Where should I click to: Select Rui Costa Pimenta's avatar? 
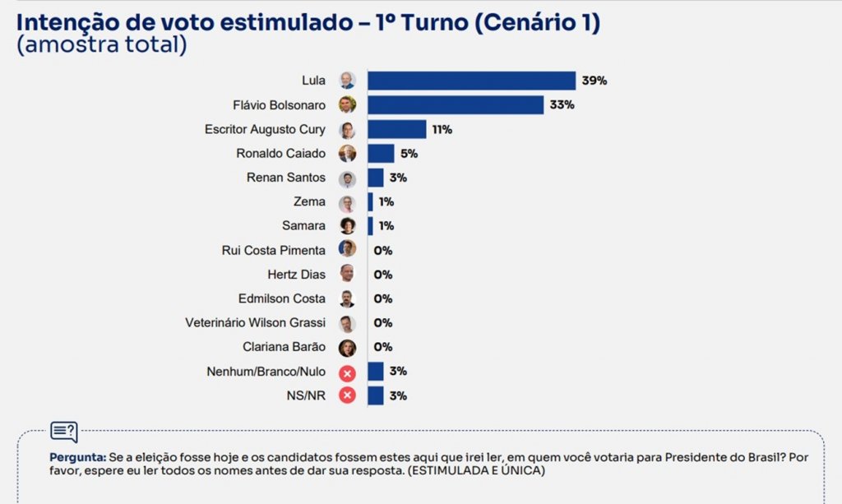pos(348,250)
